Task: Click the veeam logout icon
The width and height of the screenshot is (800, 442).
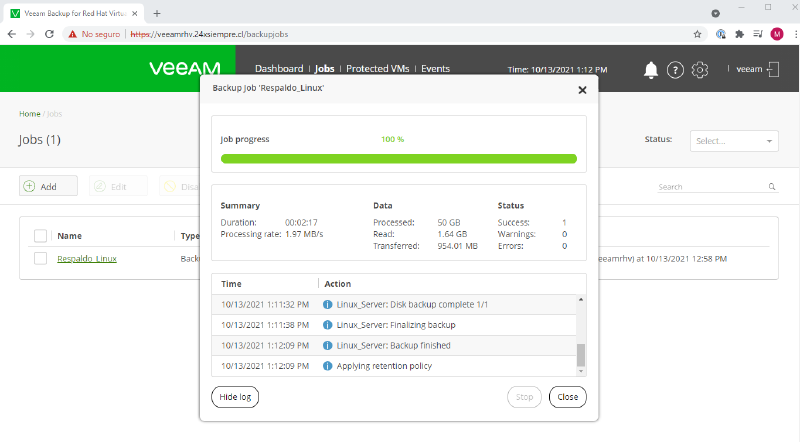Action: [x=773, y=69]
